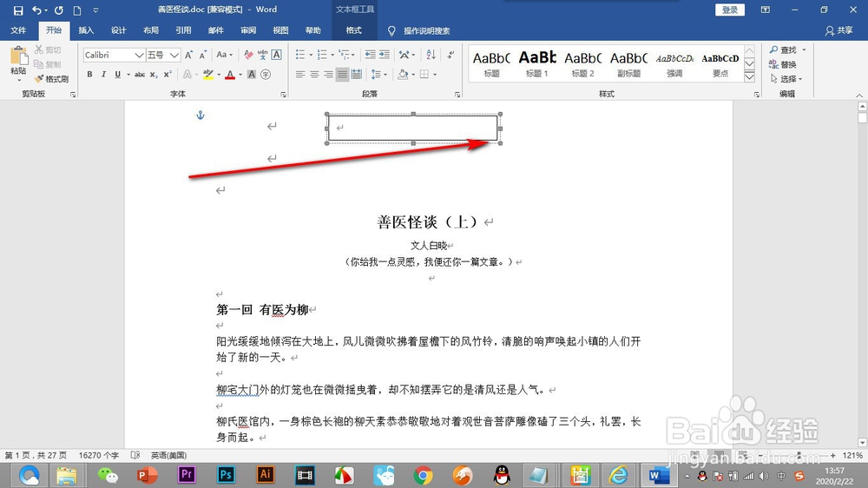
Task: Click distributed alignment icon
Action: pyautogui.click(x=357, y=74)
